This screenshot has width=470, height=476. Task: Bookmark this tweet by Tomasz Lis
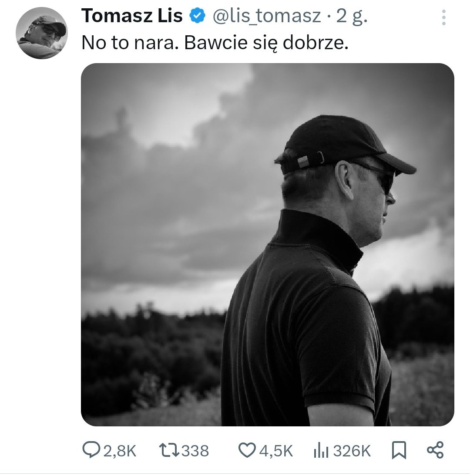tap(399, 451)
